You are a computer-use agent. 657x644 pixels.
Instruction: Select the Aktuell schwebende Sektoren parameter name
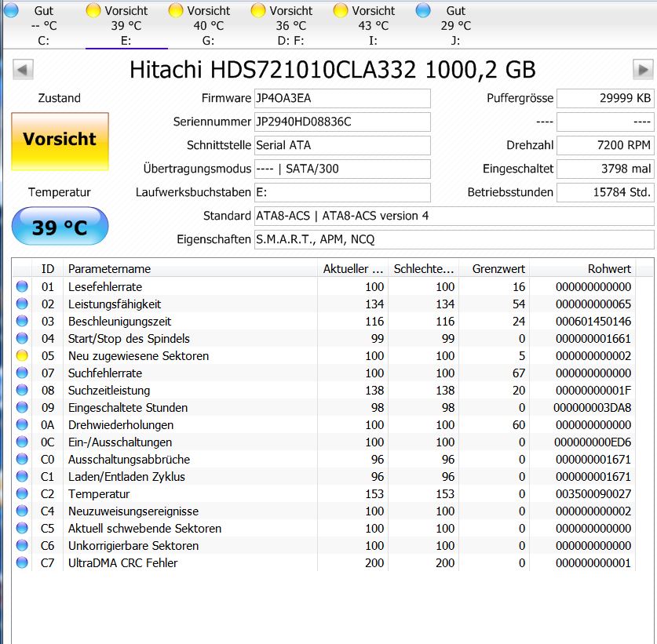pos(144,529)
